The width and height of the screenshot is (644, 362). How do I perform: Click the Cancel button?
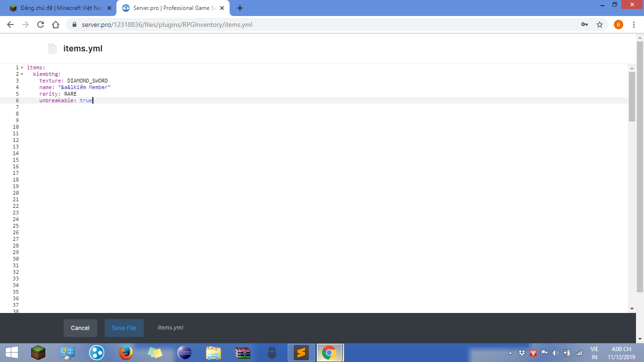[x=80, y=328]
